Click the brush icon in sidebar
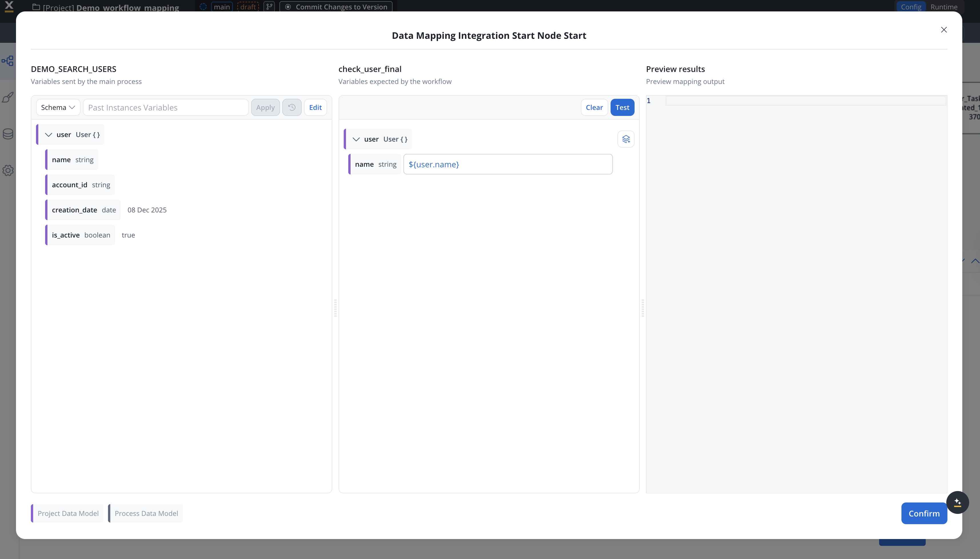Screen dimensions: 980x559 pos(8,98)
